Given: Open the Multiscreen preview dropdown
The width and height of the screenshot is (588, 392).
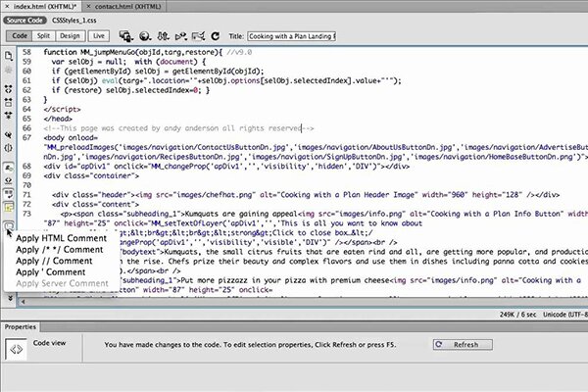Looking at the screenshot, I should [126, 36].
